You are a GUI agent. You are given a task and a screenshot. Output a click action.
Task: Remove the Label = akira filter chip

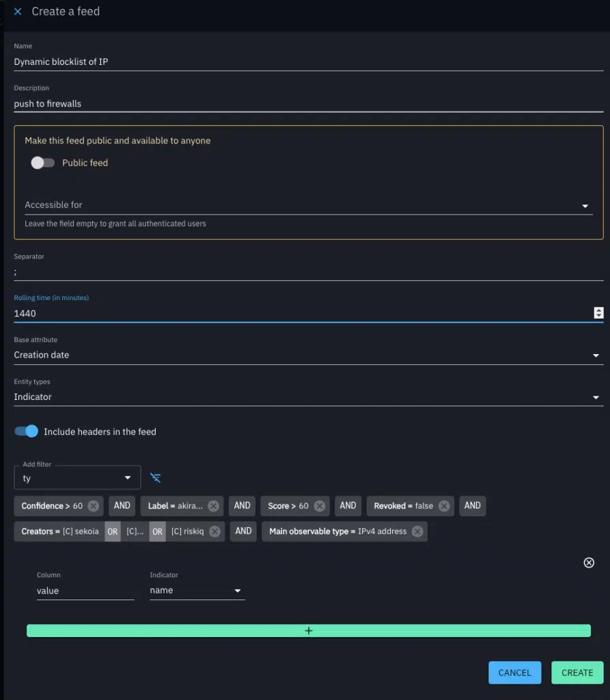click(x=213, y=506)
